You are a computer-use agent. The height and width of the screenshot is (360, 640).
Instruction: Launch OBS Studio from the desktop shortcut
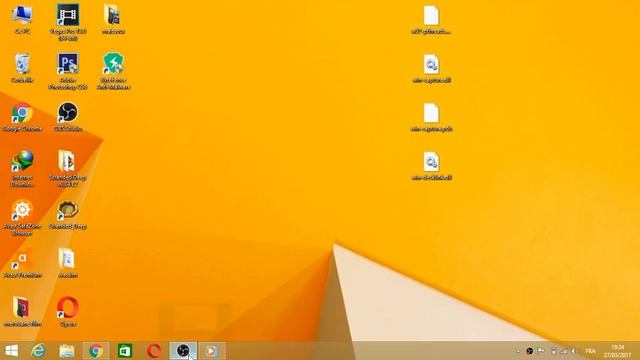[68, 113]
